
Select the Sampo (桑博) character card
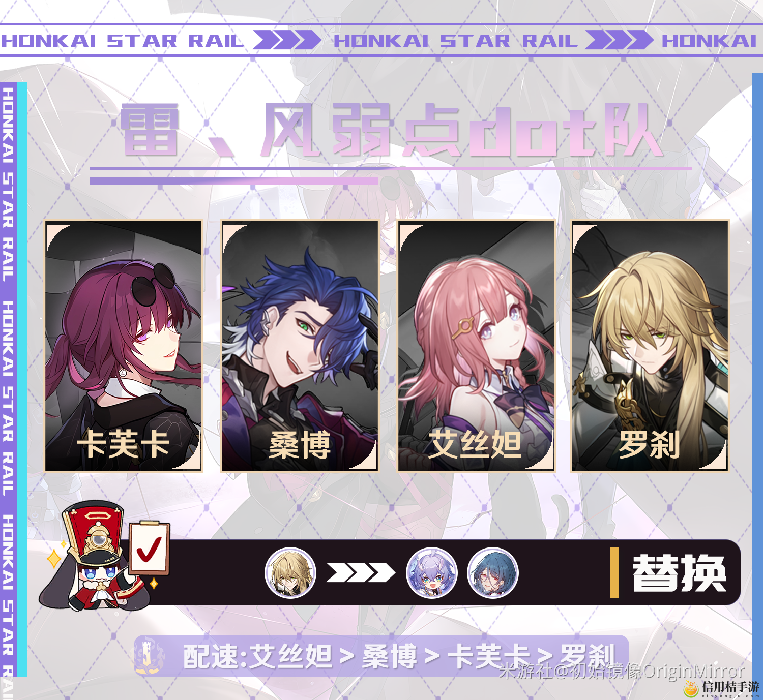point(300,346)
